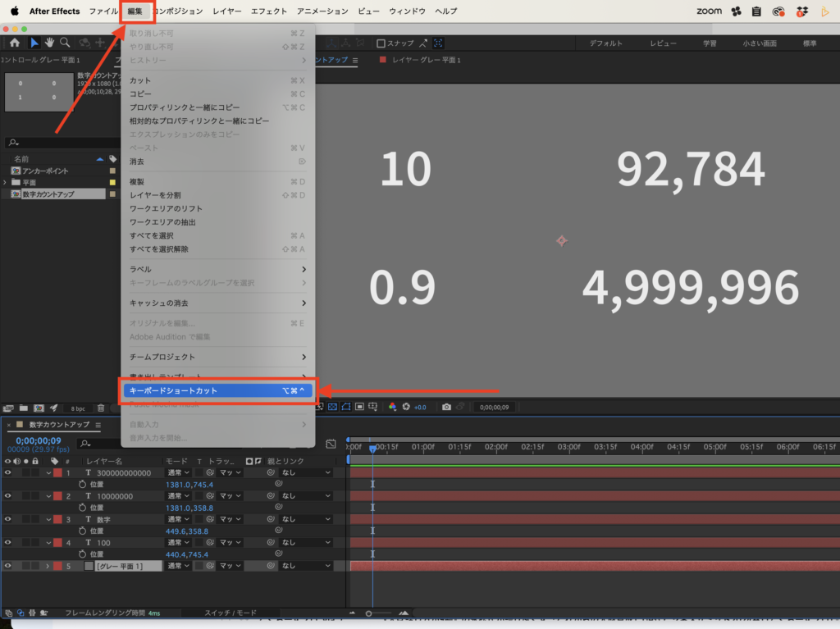Click スイッチ / モード toggle button

tap(230, 613)
